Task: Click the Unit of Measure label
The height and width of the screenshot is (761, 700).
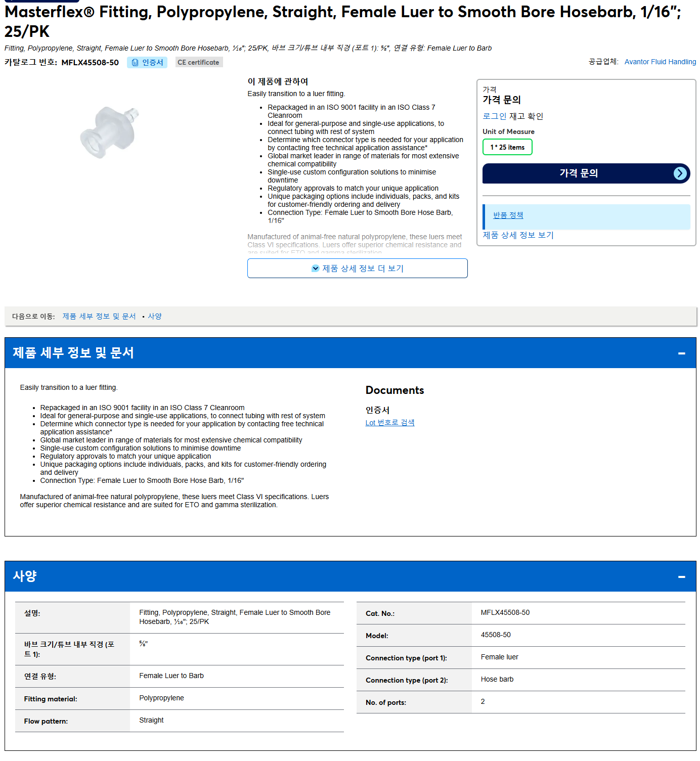Action: point(508,132)
